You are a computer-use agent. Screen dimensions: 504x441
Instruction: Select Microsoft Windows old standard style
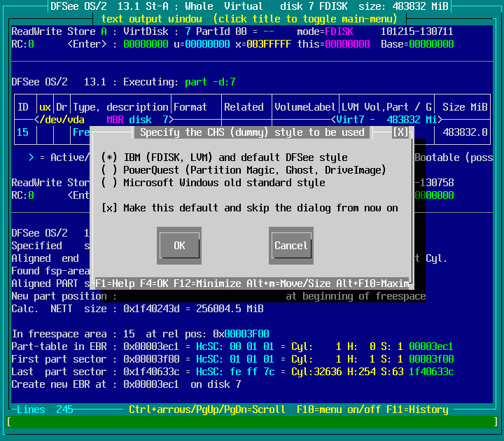point(109,183)
